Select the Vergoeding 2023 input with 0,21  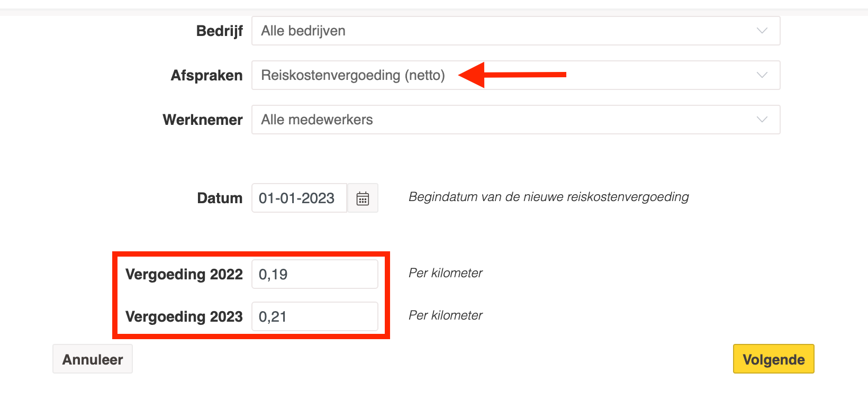pos(314,316)
